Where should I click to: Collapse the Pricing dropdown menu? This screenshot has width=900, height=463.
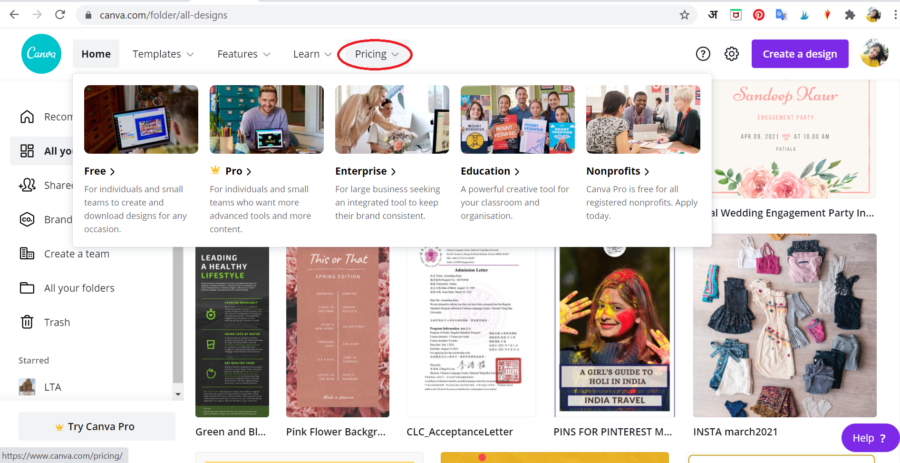376,54
